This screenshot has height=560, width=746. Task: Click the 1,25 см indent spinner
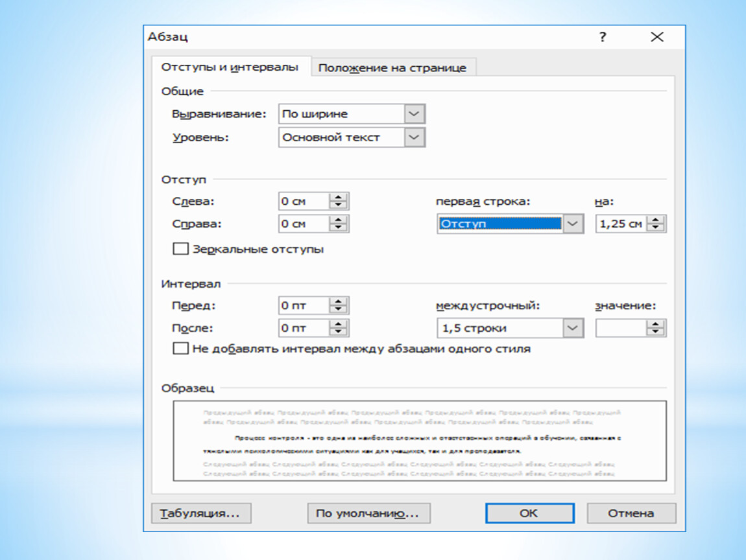pyautogui.click(x=656, y=224)
